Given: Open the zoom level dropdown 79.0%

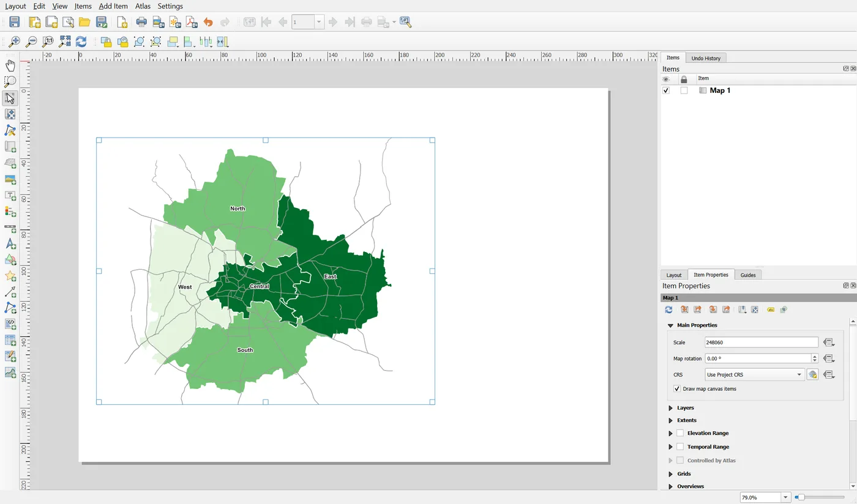Looking at the screenshot, I should tap(786, 497).
